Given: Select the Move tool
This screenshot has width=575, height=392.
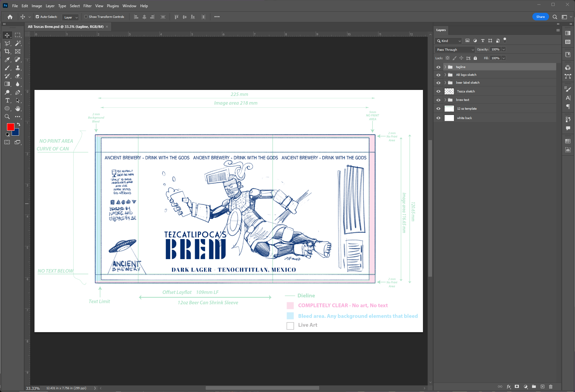Looking at the screenshot, I should pos(7,35).
